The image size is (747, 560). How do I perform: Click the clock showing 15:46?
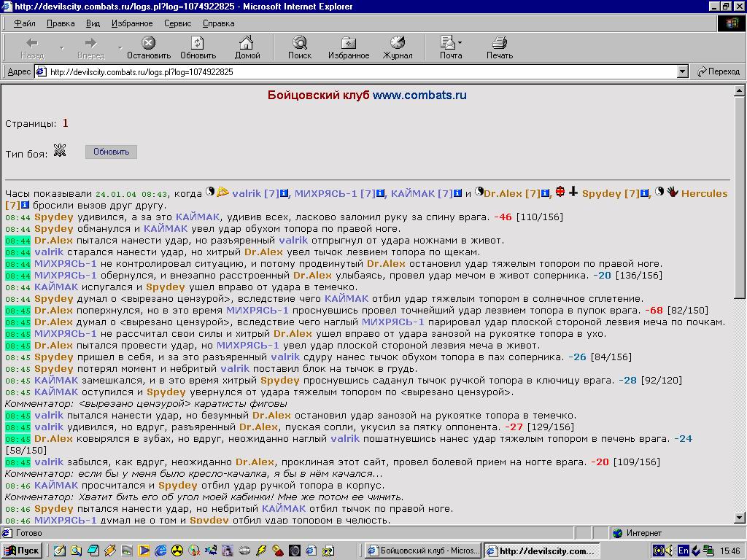(x=729, y=551)
